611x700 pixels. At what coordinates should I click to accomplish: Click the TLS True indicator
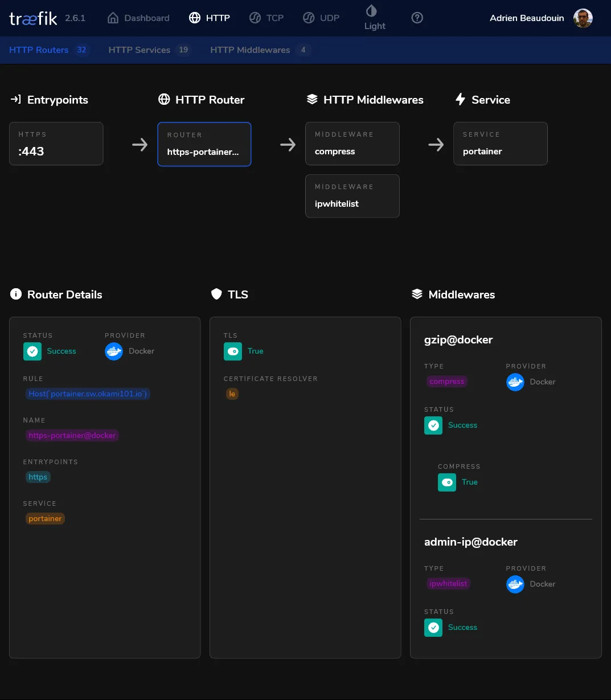coord(233,351)
